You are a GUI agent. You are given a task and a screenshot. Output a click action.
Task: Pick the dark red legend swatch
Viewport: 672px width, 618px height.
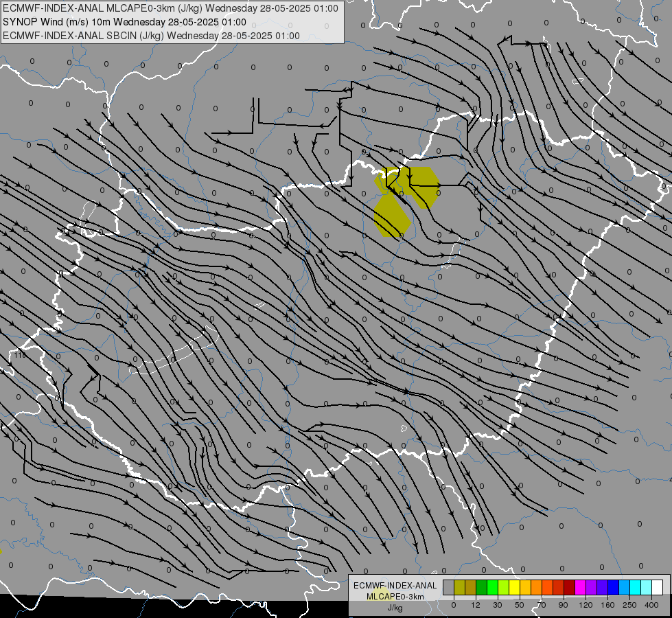click(x=570, y=587)
